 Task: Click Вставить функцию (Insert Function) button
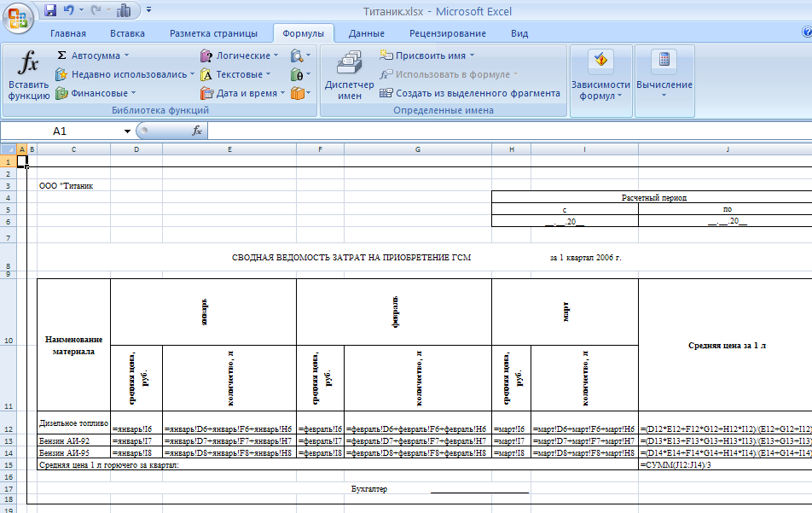(29, 75)
